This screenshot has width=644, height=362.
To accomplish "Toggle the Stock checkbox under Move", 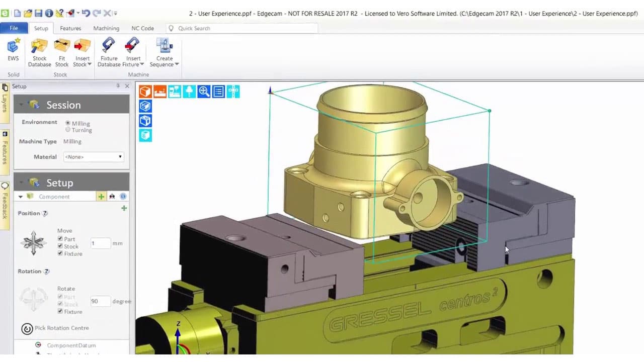I will pyautogui.click(x=60, y=246).
